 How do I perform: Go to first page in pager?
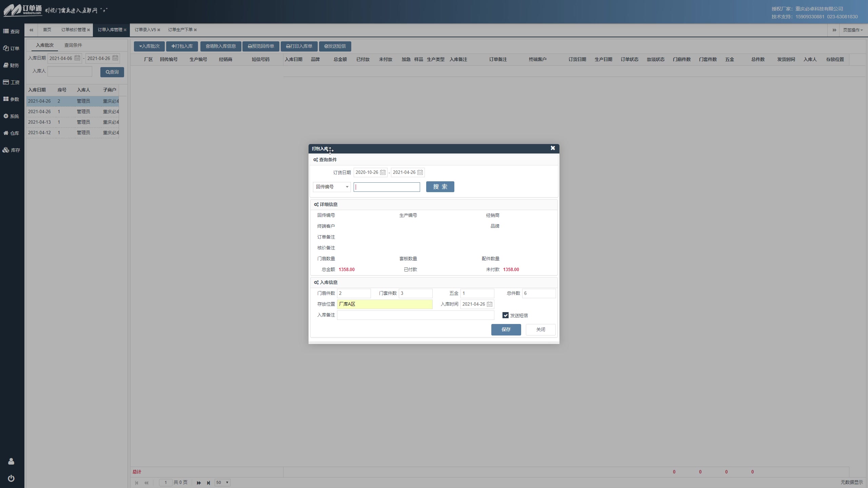click(x=137, y=483)
